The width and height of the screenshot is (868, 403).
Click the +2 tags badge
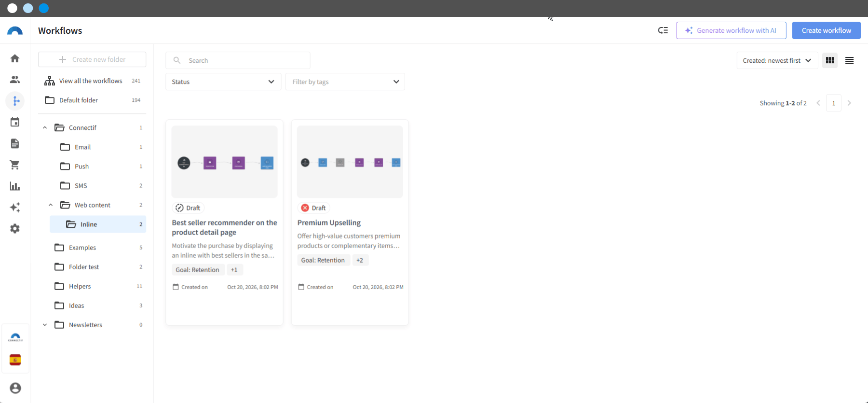tap(360, 260)
